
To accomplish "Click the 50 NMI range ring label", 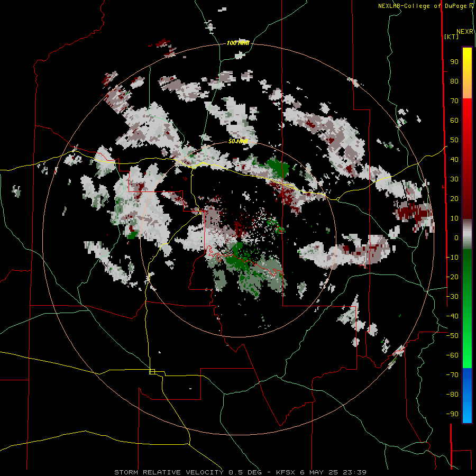I will pos(238,141).
